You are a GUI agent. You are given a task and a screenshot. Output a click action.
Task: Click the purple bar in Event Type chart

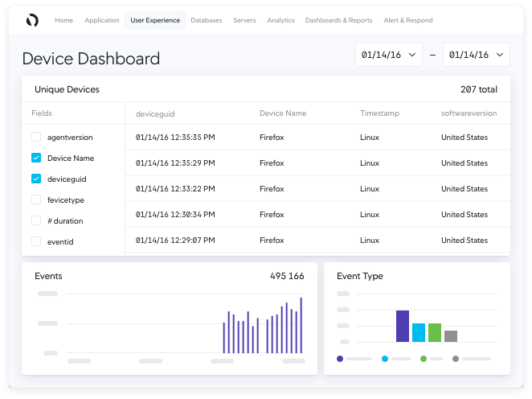[403, 326]
